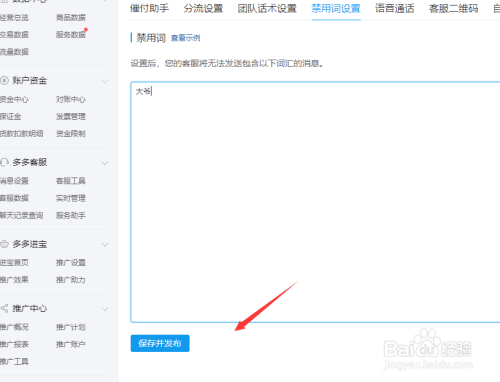Screen dimensions: 500x382
Task: Switch to the 分流设置 tab
Action: click(x=203, y=8)
